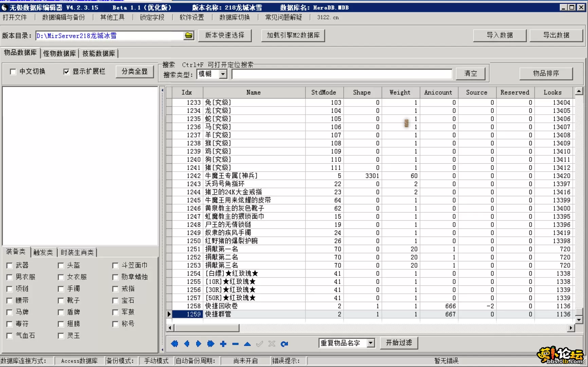
Task: Uncheck 显示扩展栏 checkbox
Action: pos(66,72)
